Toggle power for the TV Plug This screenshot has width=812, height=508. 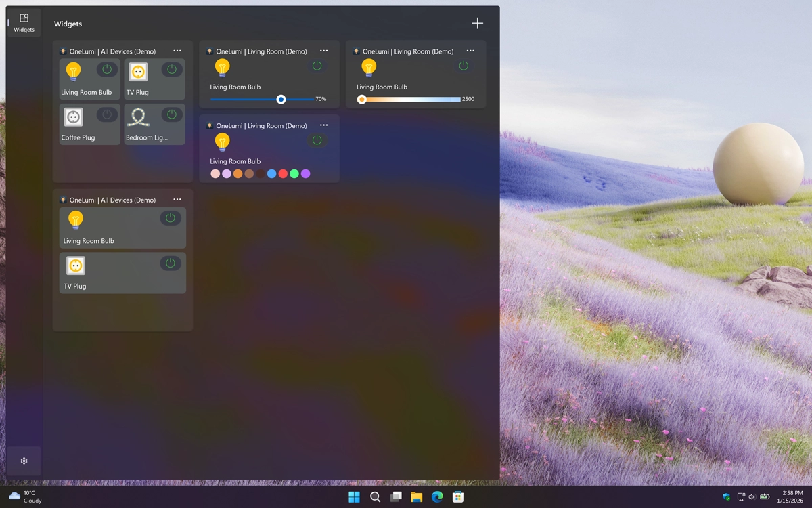(171, 69)
